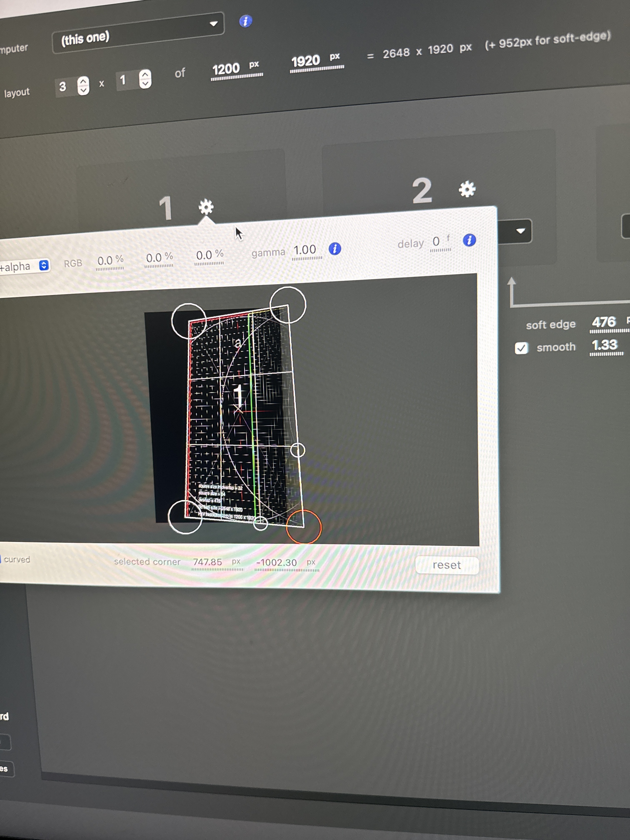Decrease the layout rows stepper
630x840 pixels.
[x=145, y=84]
